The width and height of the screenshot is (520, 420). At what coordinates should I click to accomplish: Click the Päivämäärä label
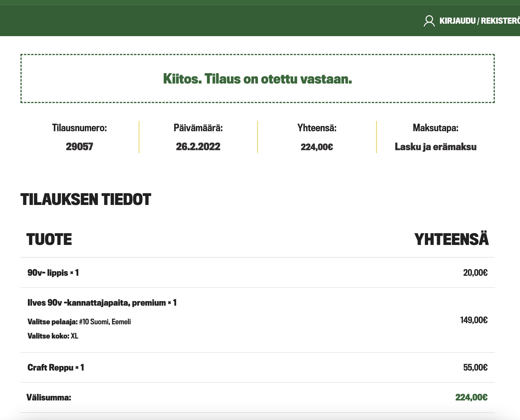point(198,128)
